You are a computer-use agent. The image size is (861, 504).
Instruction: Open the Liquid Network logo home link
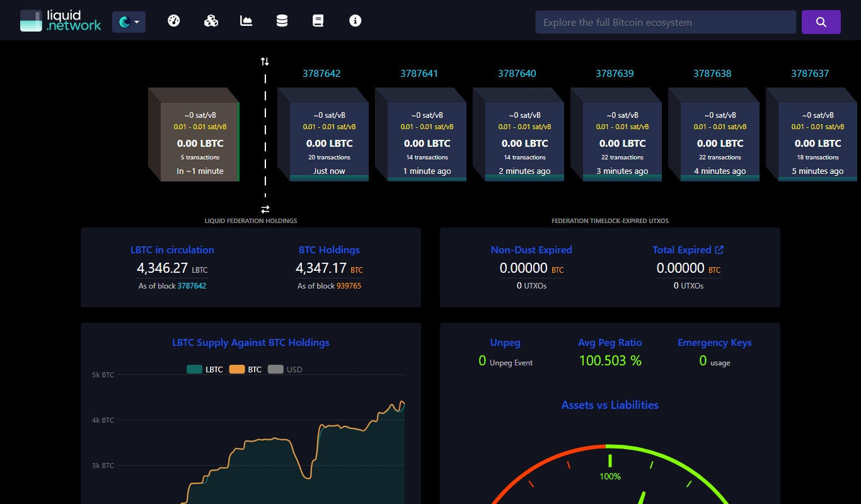point(61,21)
